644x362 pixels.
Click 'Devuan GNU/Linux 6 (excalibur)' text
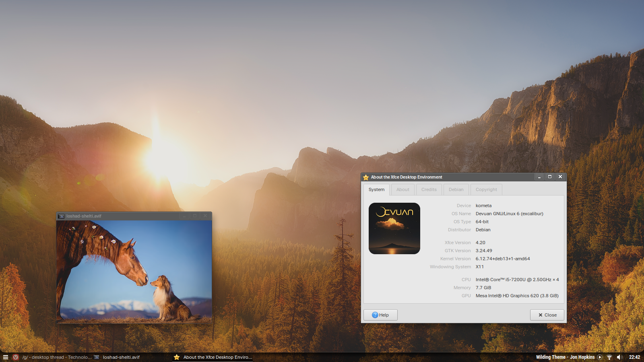509,214
